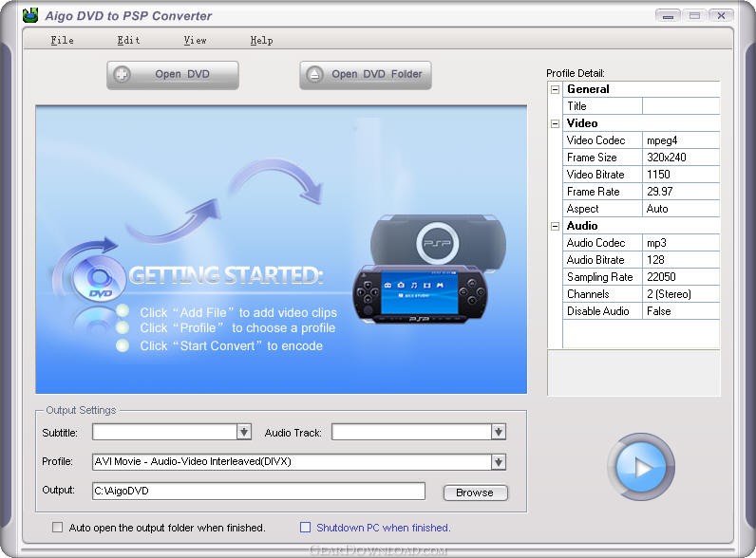This screenshot has height=558, width=756.
Task: Collapse the General section in Profile Detail
Action: [x=555, y=89]
